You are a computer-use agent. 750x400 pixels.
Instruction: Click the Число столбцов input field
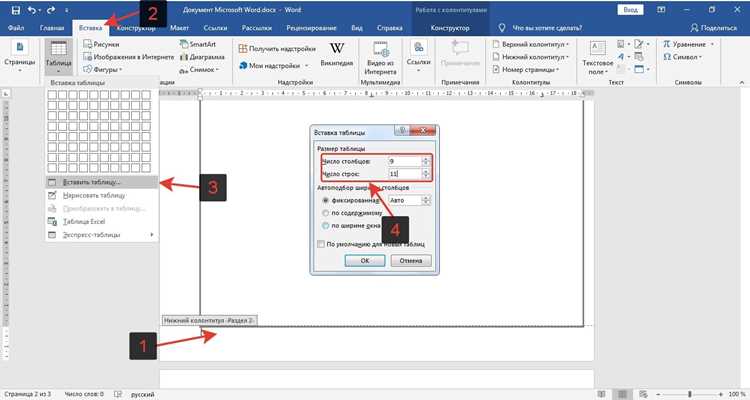pyautogui.click(x=405, y=162)
